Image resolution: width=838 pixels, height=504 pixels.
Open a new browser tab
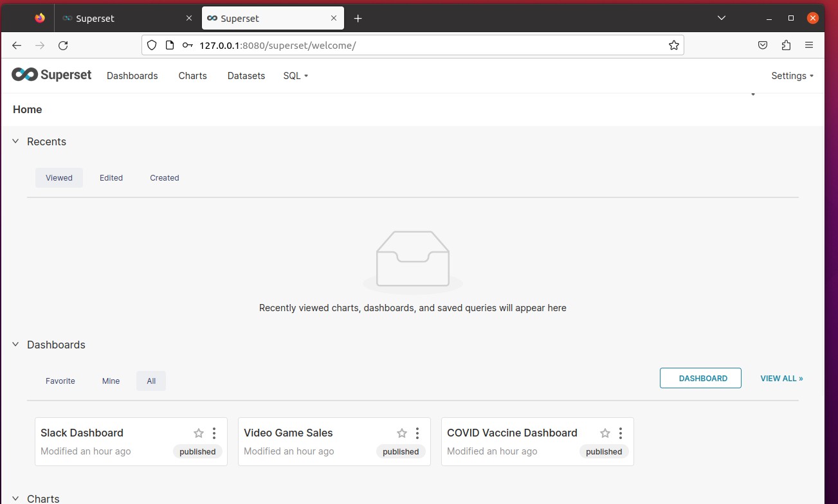point(358,19)
